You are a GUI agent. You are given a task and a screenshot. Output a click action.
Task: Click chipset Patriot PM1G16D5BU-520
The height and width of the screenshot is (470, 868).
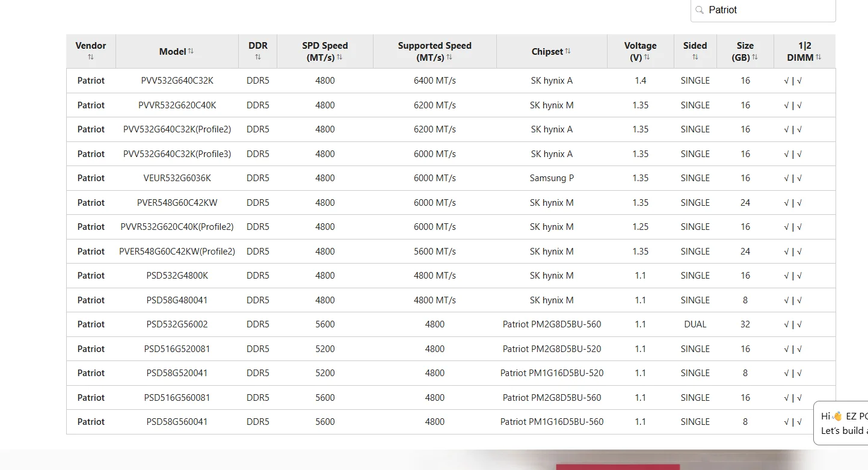pos(552,373)
